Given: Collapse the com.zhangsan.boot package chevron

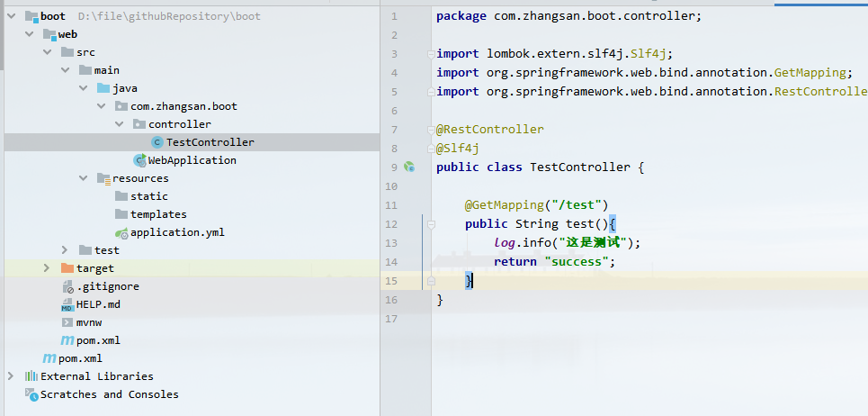Looking at the screenshot, I should point(101,106).
